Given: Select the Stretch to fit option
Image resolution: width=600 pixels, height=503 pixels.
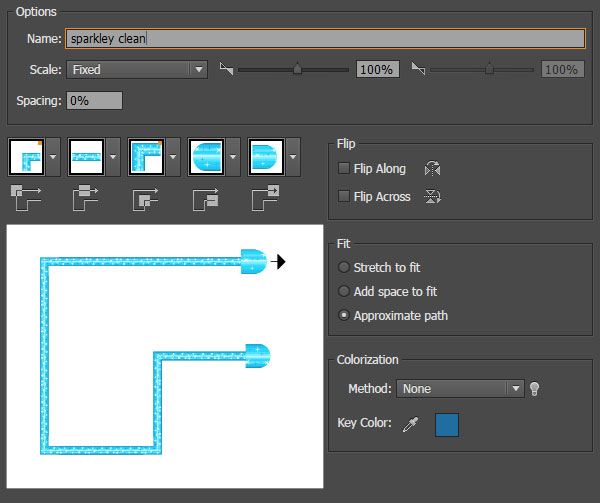Looking at the screenshot, I should pyautogui.click(x=345, y=268).
